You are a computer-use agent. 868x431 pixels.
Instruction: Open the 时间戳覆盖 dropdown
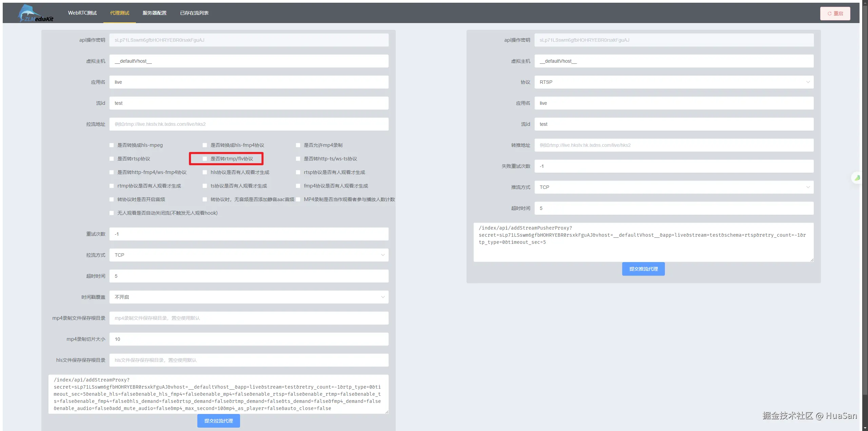pos(249,297)
